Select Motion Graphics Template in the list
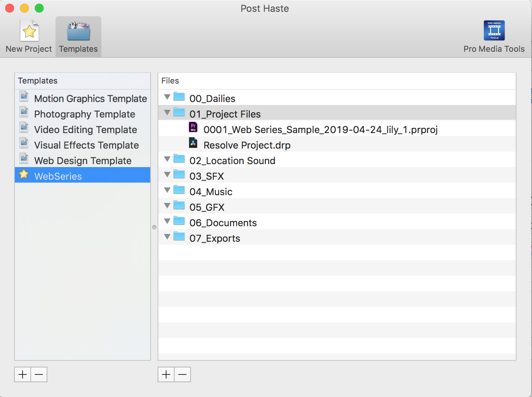Image resolution: width=532 pixels, height=397 pixels. click(x=91, y=99)
